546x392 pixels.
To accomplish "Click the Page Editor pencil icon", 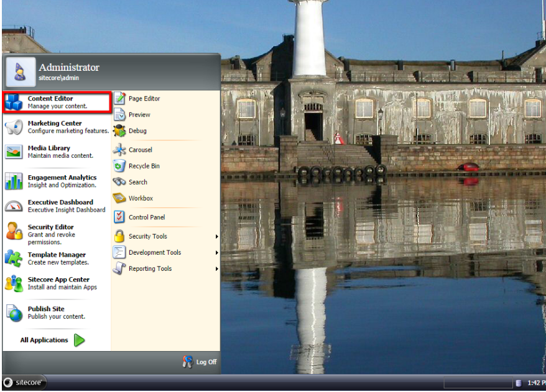I will pos(119,98).
